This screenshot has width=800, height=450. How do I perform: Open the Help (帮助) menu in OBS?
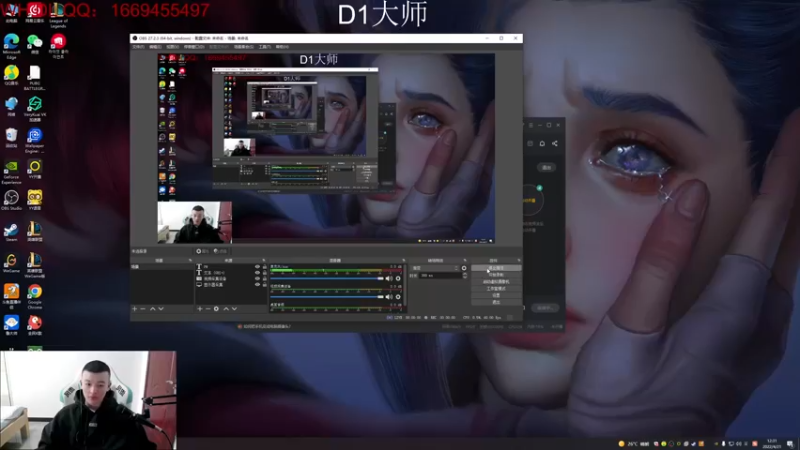(282, 47)
